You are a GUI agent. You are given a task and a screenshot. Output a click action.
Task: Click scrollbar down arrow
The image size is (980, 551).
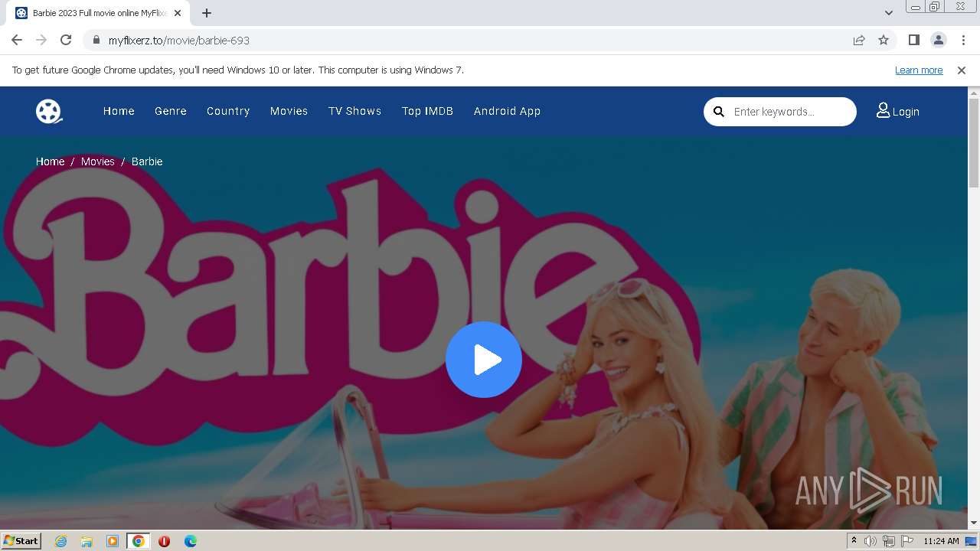point(974,523)
